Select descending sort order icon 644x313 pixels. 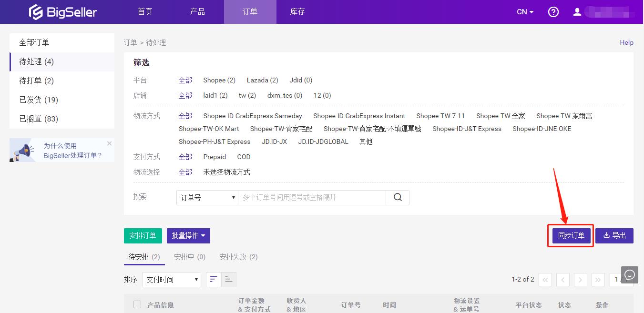214,280
